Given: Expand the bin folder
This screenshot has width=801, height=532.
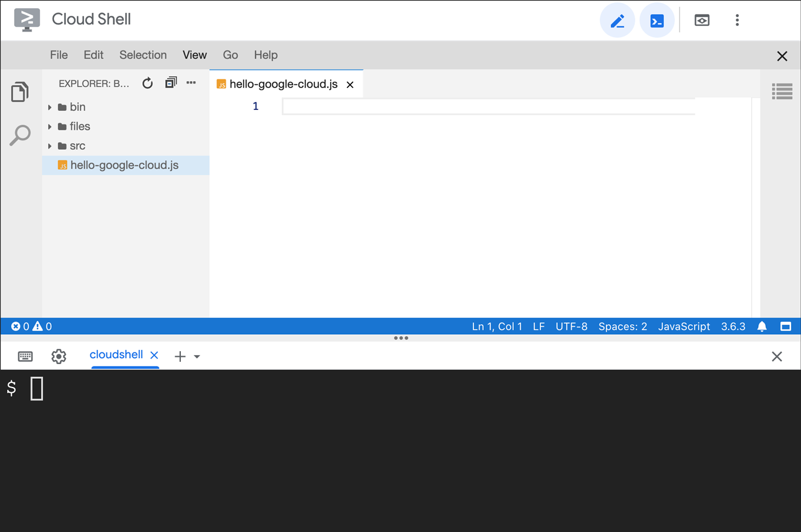Looking at the screenshot, I should coord(77,107).
